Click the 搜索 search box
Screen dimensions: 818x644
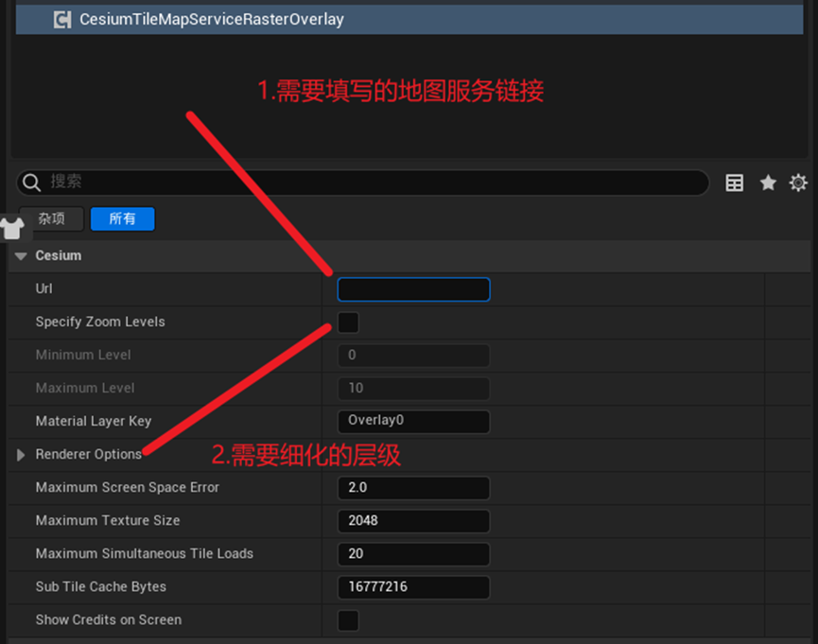point(363,183)
